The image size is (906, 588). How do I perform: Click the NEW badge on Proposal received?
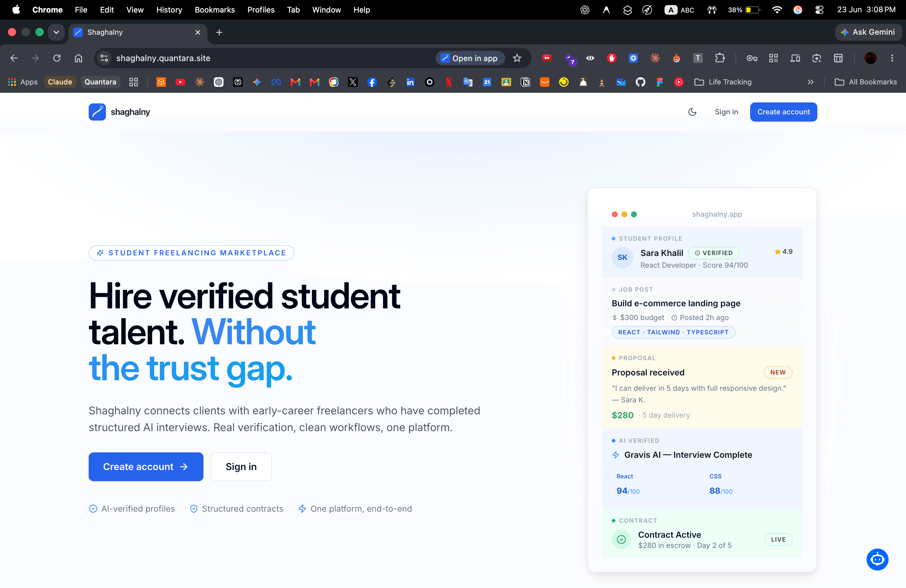coord(778,372)
